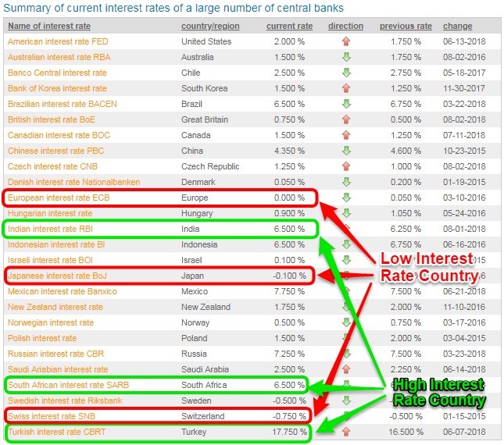Open Bank of Korea interest rate link
Screen dimensions: 504x445
click(57, 88)
